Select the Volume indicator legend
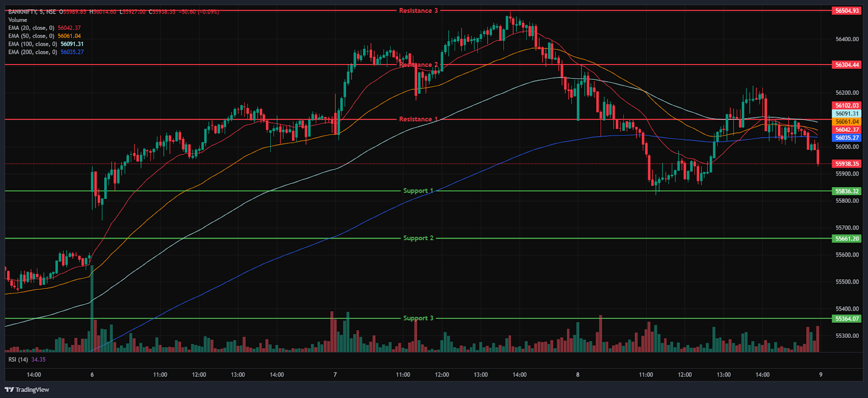 click(17, 20)
